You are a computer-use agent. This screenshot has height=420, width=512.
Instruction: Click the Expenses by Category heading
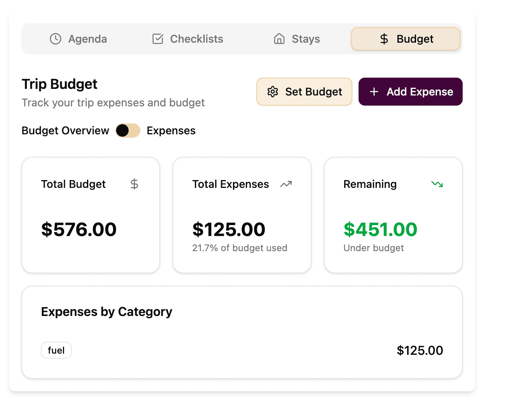[x=106, y=312]
